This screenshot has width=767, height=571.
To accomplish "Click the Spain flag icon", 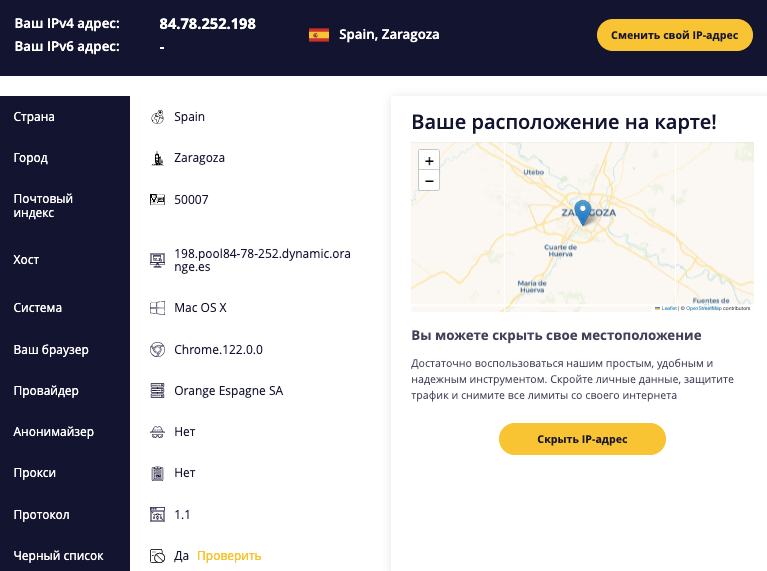I will 318,35.
